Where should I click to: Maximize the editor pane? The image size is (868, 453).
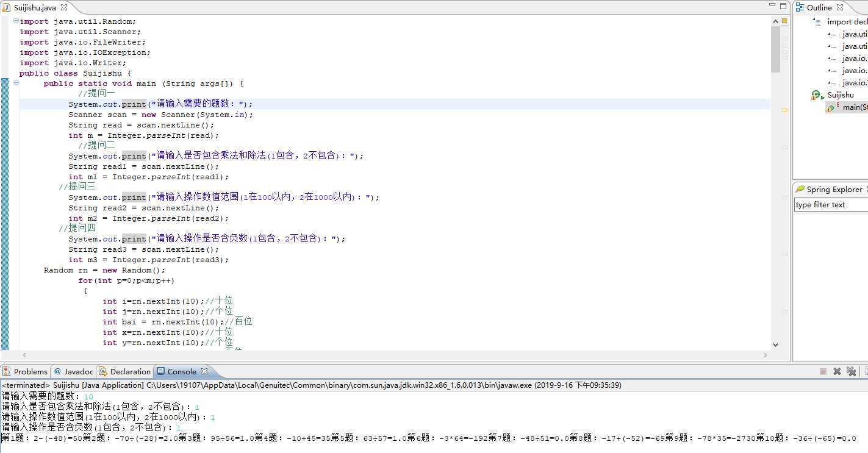click(784, 6)
